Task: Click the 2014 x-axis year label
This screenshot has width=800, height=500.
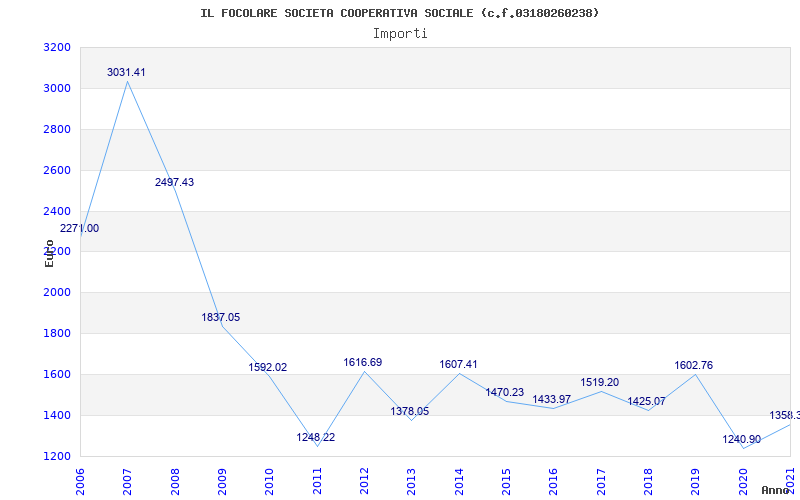Action: click(x=459, y=481)
